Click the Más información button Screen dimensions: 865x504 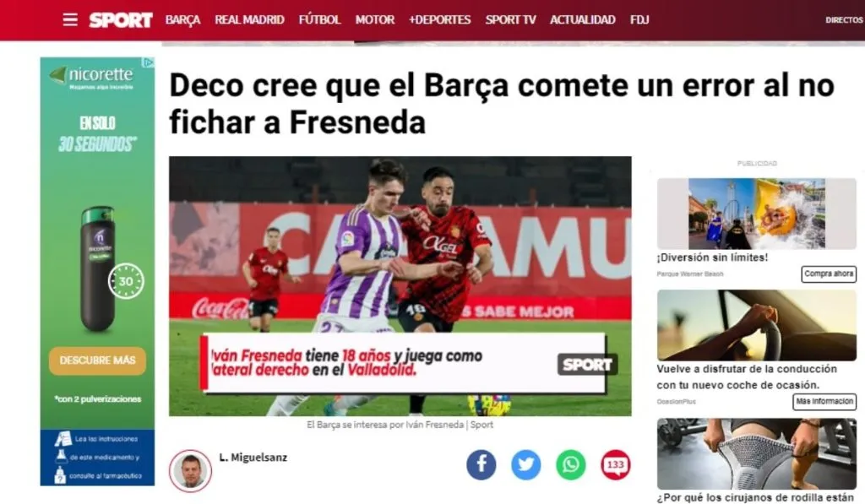pos(824,402)
